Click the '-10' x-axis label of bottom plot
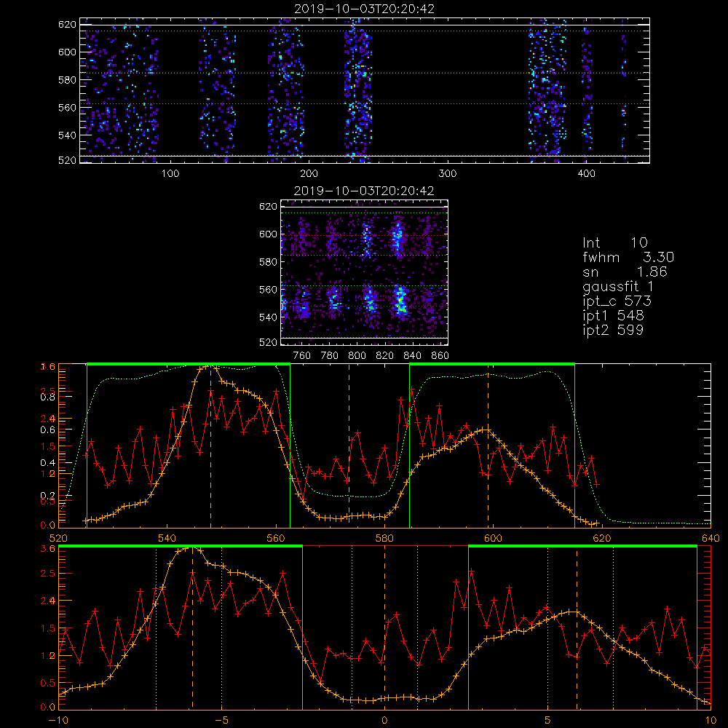 point(58,721)
